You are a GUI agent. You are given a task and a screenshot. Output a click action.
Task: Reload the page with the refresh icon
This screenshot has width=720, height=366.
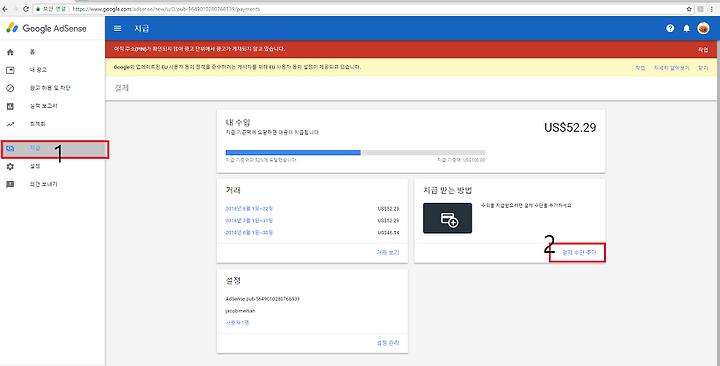(x=26, y=9)
